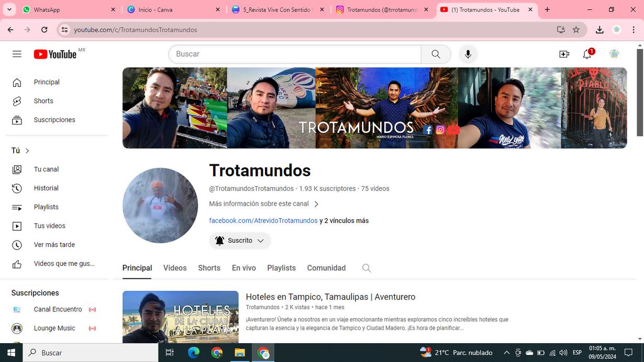The image size is (644, 362).
Task: Switch to the Videos channel tab
Action: [x=175, y=268]
